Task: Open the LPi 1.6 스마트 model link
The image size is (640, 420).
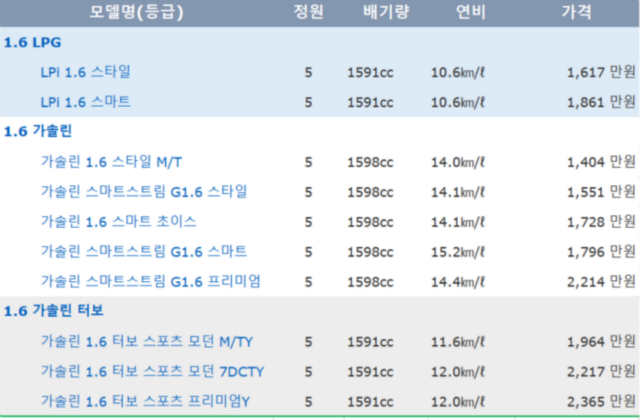Action: (x=85, y=102)
